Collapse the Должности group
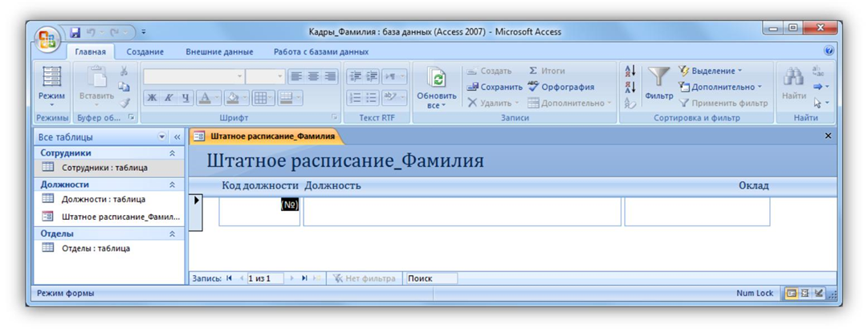Screen dimensions: 868x329 (x=172, y=185)
